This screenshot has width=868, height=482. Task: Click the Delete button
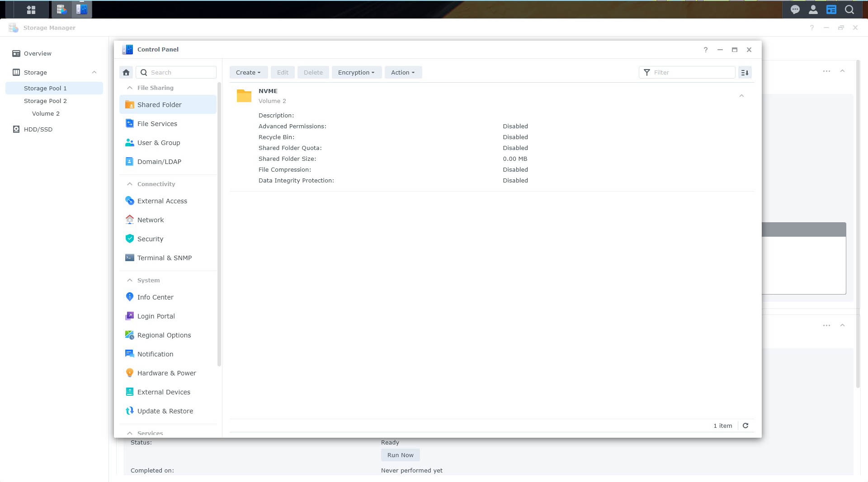pyautogui.click(x=313, y=72)
